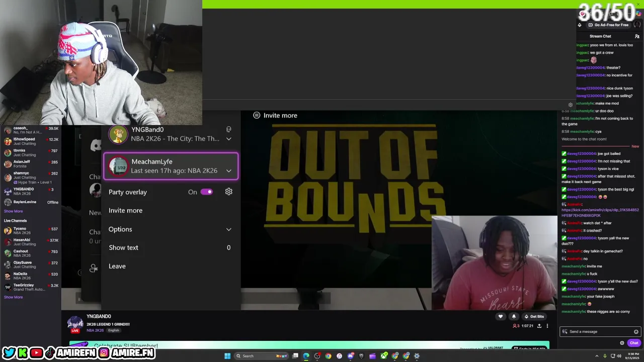Open the emote picker in message box

636,332
